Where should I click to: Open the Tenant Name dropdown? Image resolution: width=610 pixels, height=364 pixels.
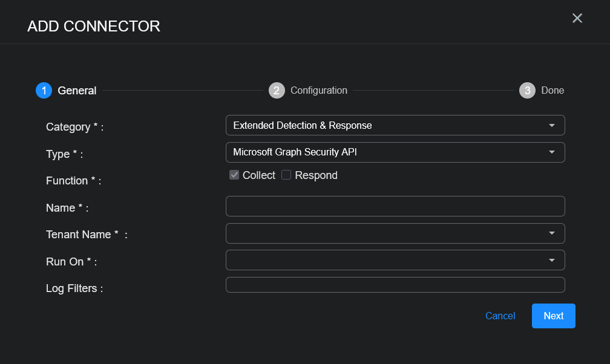coord(395,233)
